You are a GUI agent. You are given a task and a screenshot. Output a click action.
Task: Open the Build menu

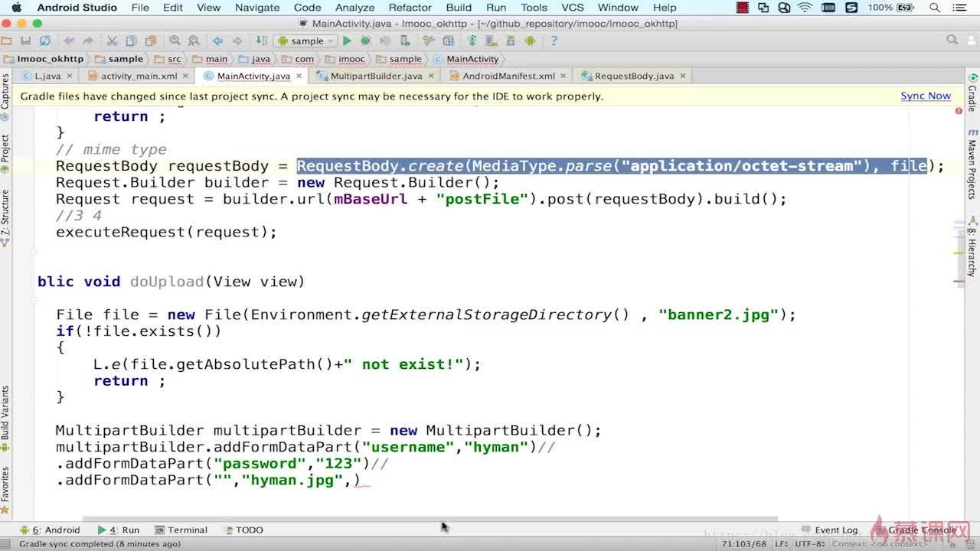coord(459,8)
